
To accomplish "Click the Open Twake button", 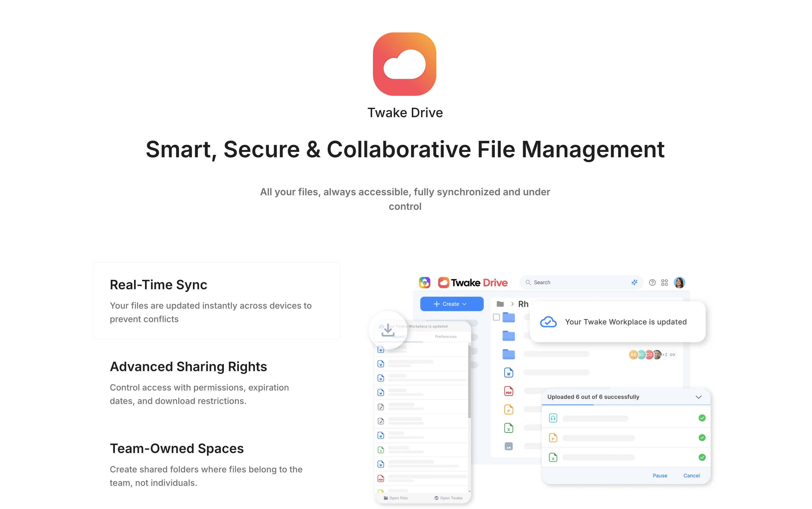I will coord(448,498).
